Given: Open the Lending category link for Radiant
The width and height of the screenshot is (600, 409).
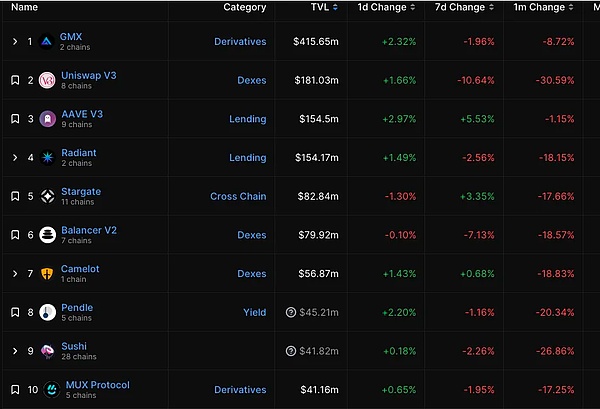Looking at the screenshot, I should pos(248,158).
